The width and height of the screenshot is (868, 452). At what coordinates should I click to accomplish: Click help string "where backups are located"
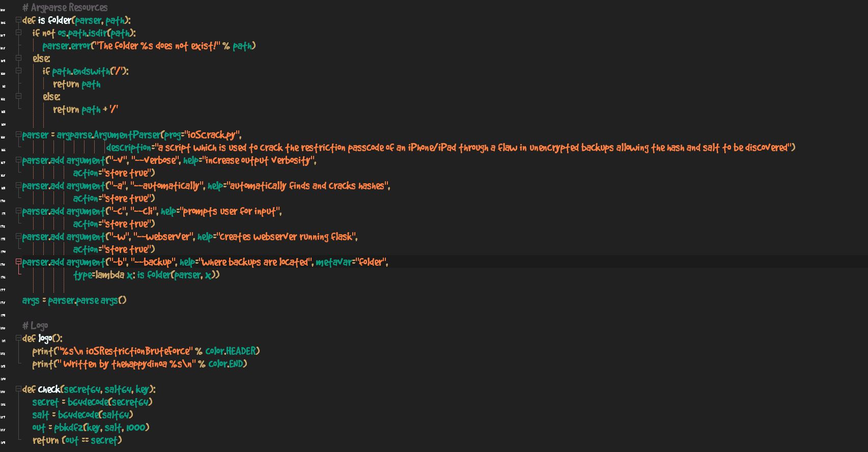point(256,262)
